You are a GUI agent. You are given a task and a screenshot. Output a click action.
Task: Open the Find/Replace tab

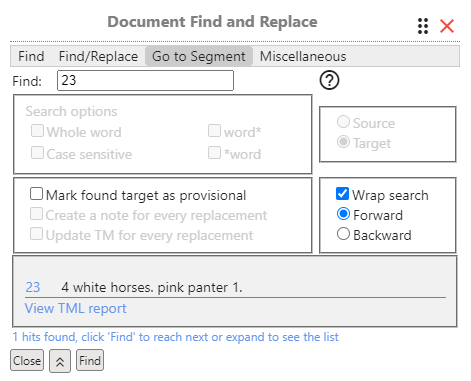coord(98,56)
